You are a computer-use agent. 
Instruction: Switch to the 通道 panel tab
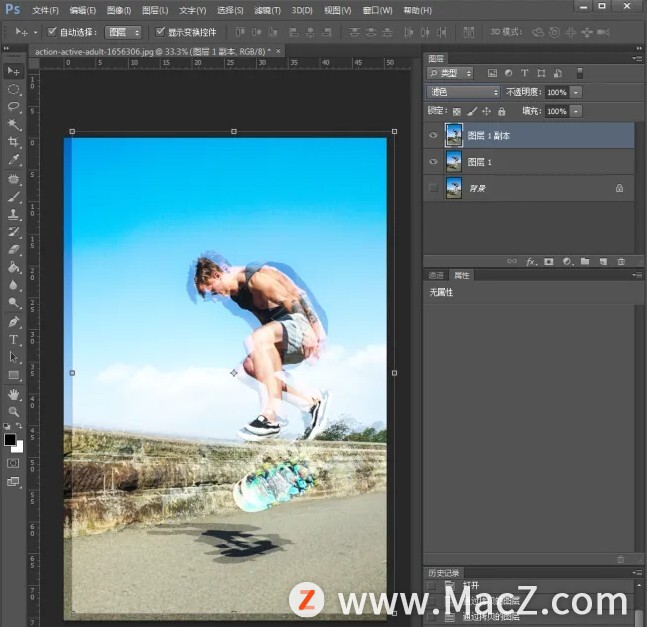[435, 275]
